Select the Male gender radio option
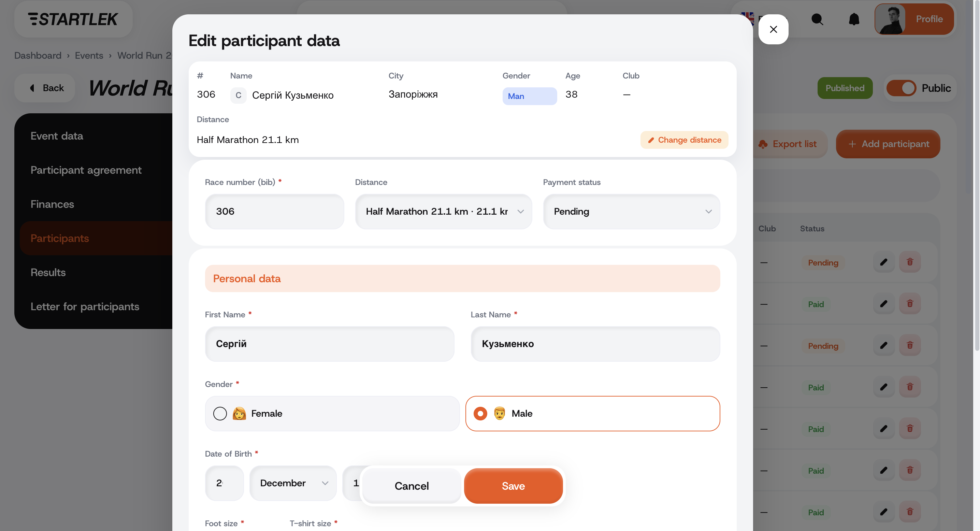 (x=592, y=414)
